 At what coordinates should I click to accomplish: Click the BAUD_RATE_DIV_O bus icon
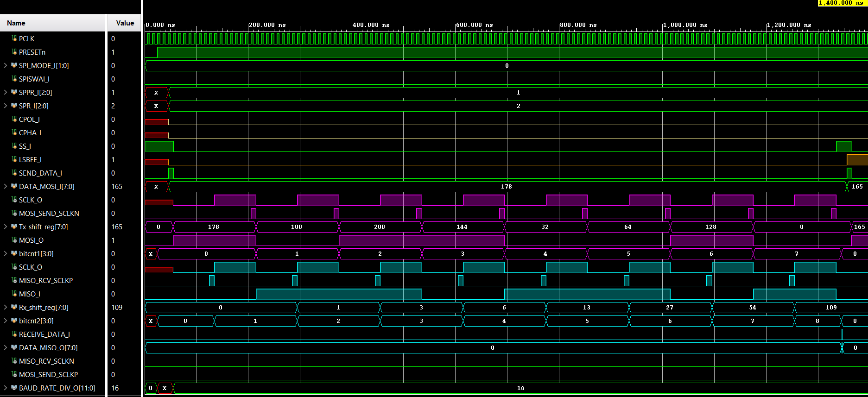point(14,388)
